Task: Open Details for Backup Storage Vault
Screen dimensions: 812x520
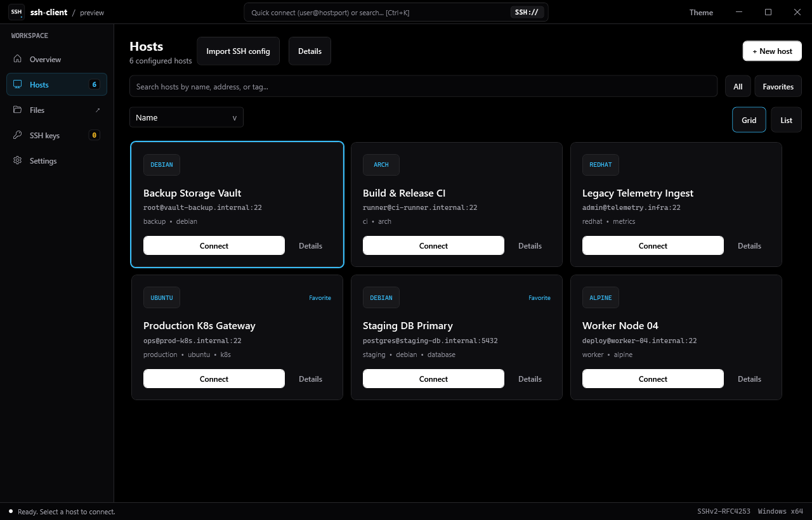Action: coord(311,245)
